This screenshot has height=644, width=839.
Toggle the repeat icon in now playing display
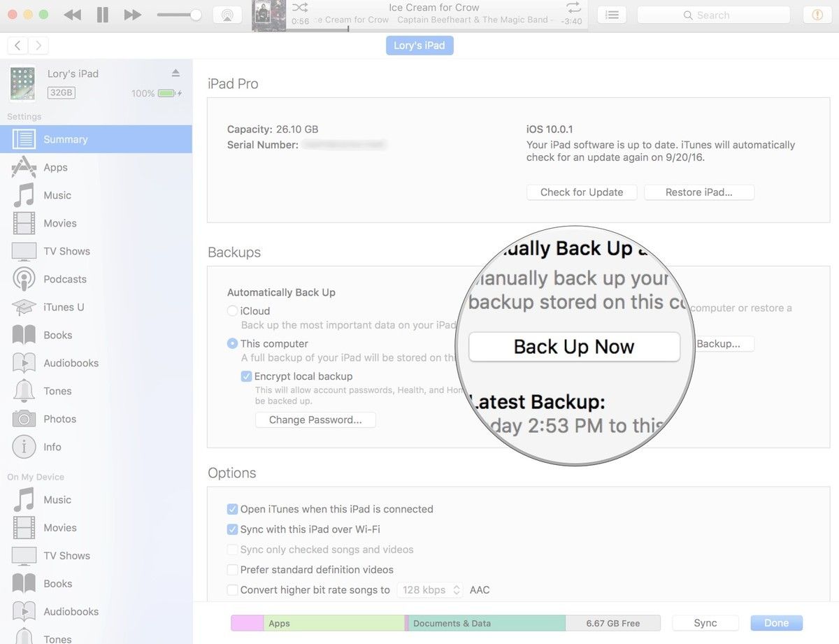573,7
